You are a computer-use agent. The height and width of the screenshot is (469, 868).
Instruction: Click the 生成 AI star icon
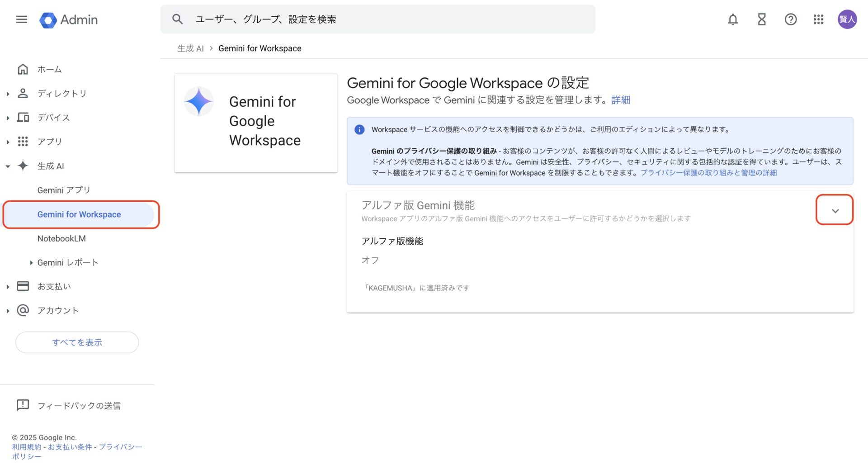[23, 166]
